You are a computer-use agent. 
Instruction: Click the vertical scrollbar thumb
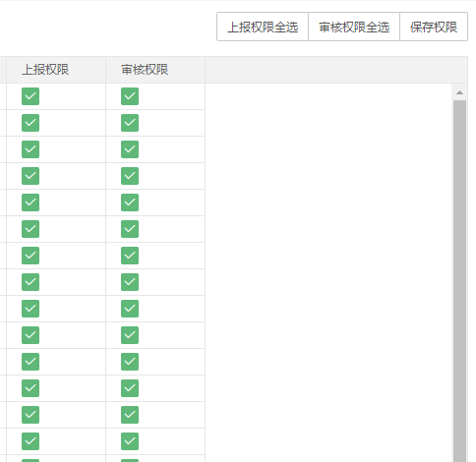click(x=459, y=281)
